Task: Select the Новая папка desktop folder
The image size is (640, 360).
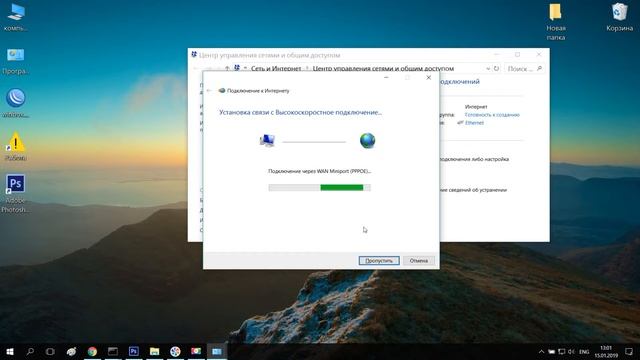Action: tap(556, 21)
